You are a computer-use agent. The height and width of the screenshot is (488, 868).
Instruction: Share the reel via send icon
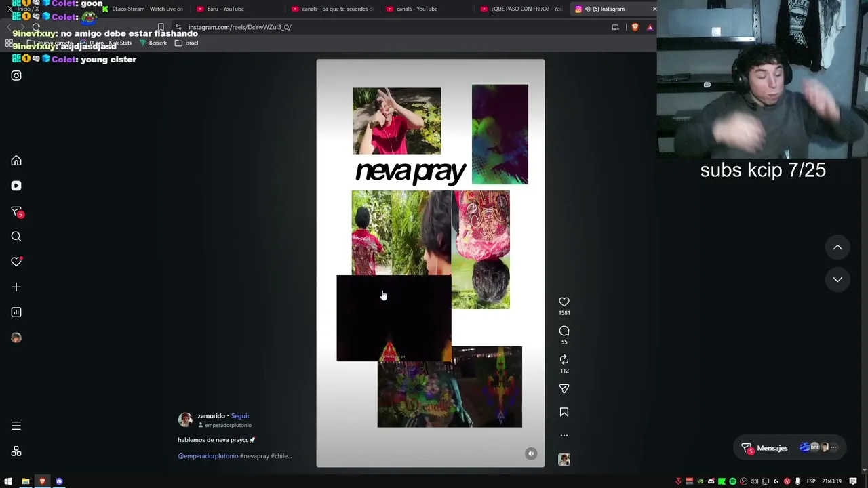(564, 388)
